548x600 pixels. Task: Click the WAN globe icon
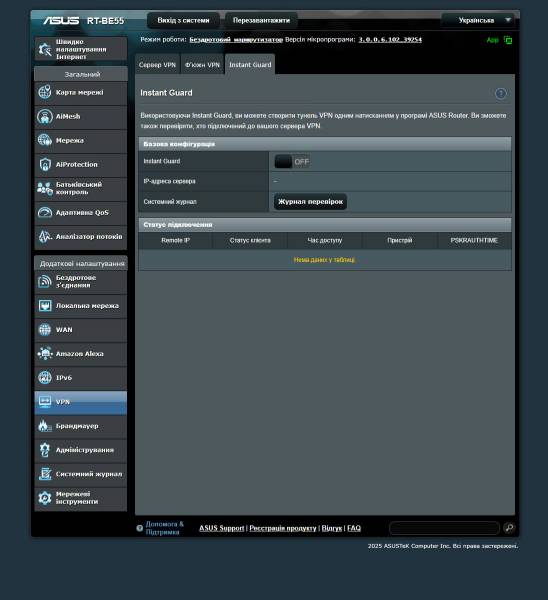(45, 329)
